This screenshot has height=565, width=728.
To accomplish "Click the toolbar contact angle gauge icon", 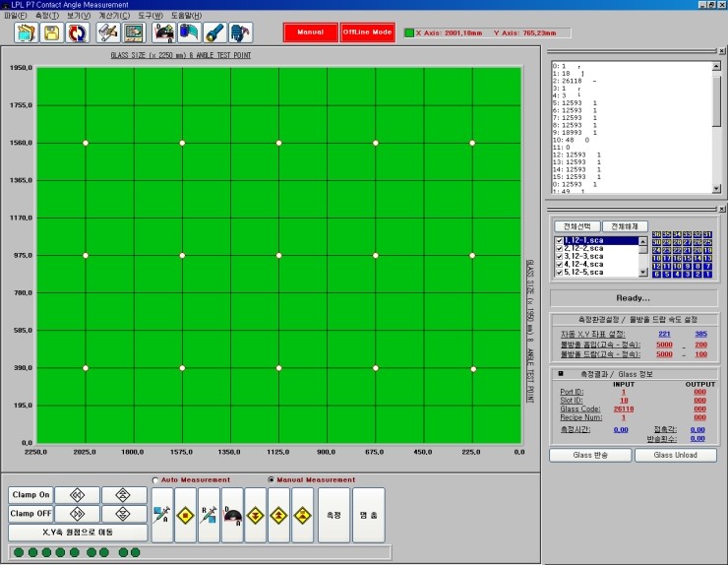I will pos(164,32).
